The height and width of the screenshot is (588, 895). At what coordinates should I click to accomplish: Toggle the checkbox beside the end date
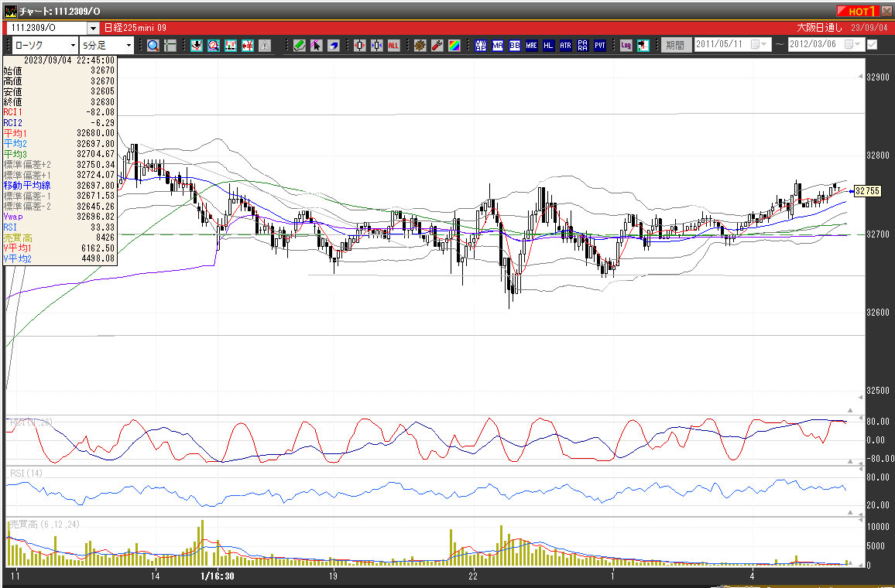pyautogui.click(x=873, y=44)
